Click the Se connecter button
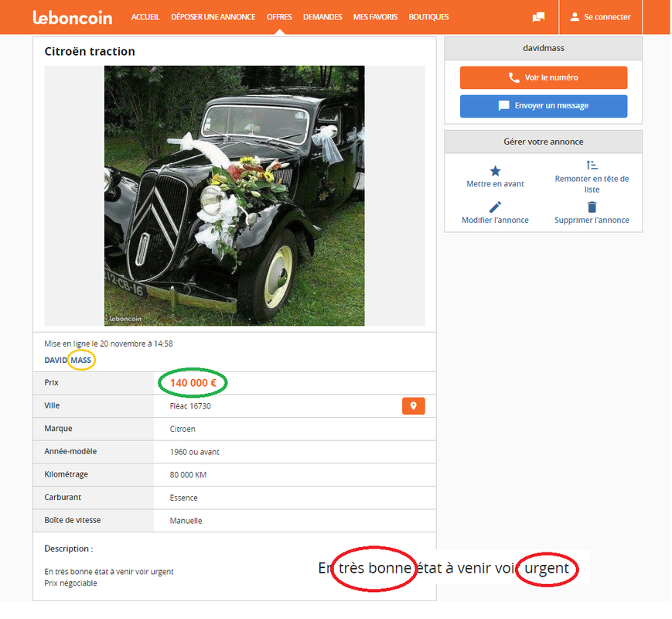Screen dimensions: 672x619 click(600, 17)
